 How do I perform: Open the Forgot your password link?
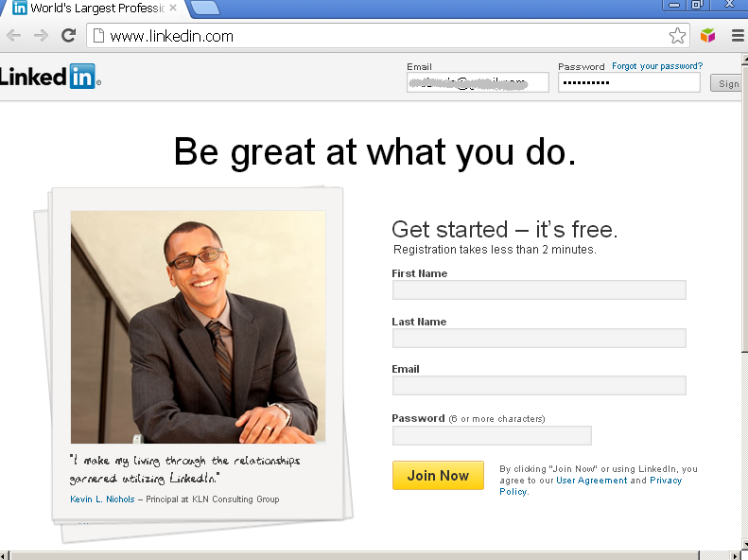[x=657, y=66]
